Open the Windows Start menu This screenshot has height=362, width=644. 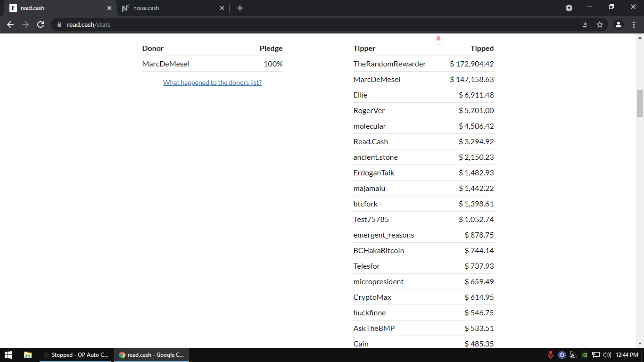8,355
